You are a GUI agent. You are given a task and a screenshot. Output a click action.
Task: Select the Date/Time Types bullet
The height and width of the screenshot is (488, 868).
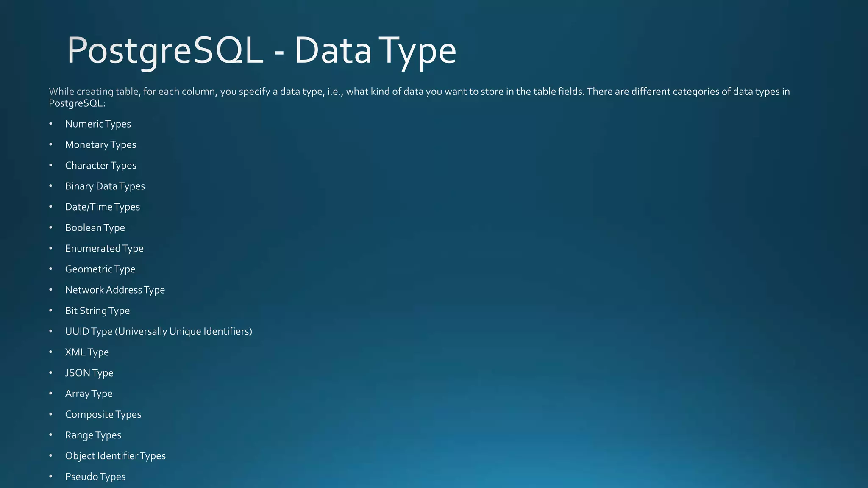point(102,207)
